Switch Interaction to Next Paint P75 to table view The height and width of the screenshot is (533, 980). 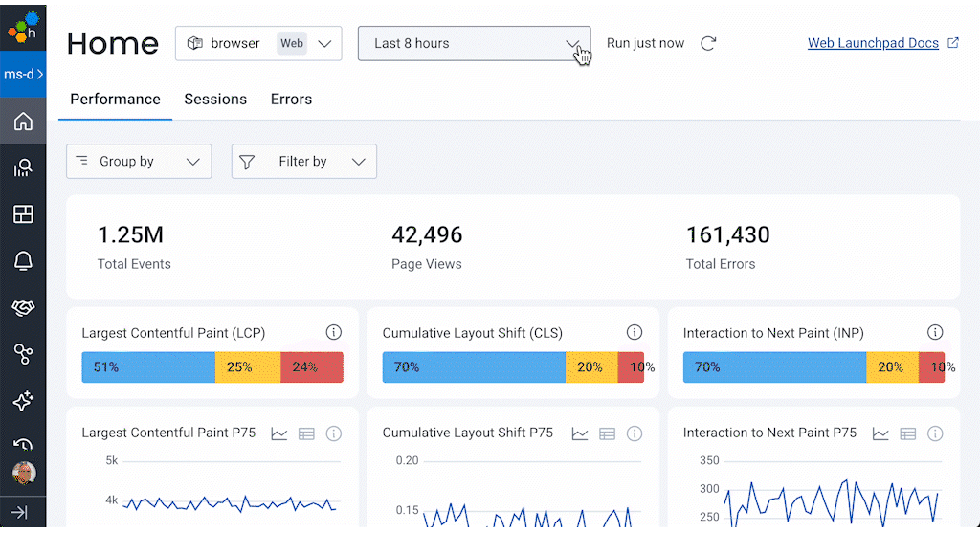coord(907,433)
